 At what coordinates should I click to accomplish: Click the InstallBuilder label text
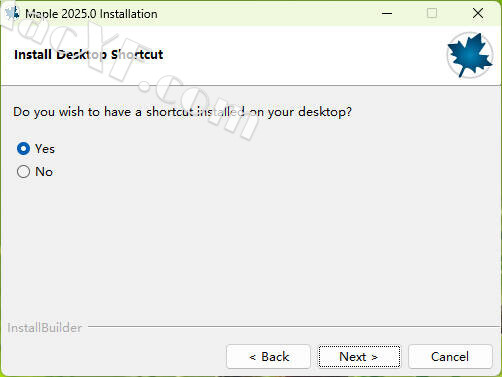point(44,328)
